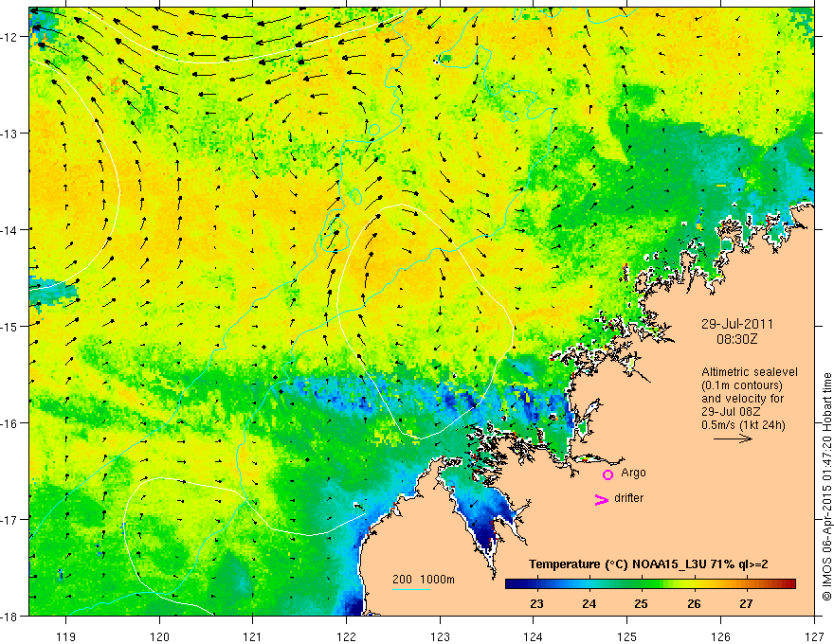The image size is (834, 644).
Task: Click the longitude axis label '121'
Action: tap(253, 636)
